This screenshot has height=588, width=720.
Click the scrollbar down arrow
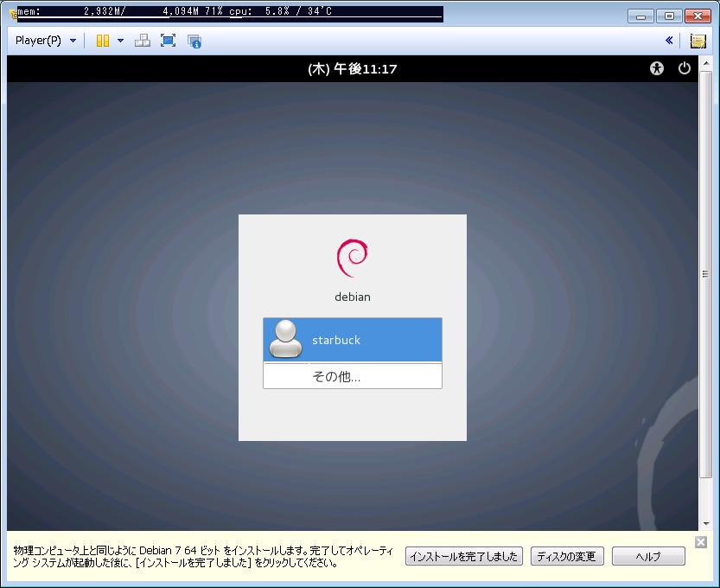tap(705, 524)
